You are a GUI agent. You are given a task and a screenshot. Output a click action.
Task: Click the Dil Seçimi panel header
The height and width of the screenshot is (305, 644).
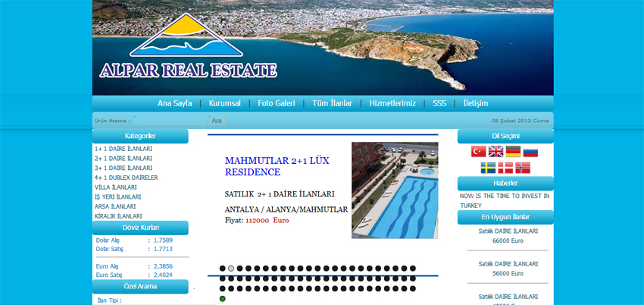click(x=505, y=136)
